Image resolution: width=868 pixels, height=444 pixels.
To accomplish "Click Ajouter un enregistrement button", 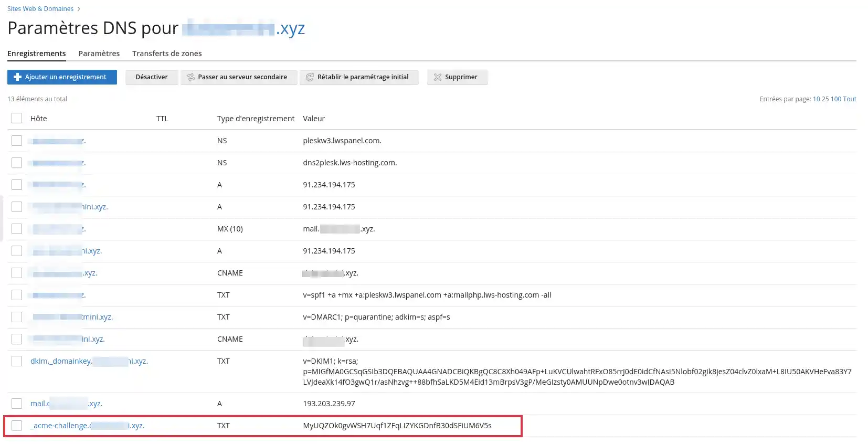I will pos(62,77).
